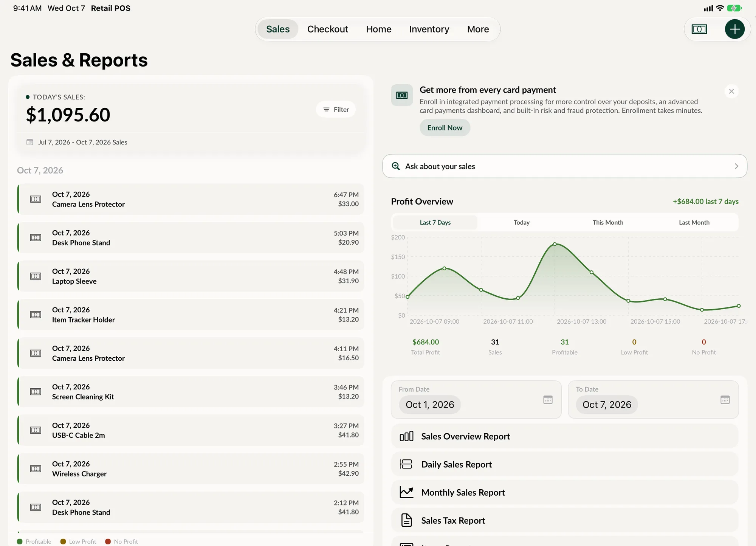Dismiss the card payment promo banner

731,91
